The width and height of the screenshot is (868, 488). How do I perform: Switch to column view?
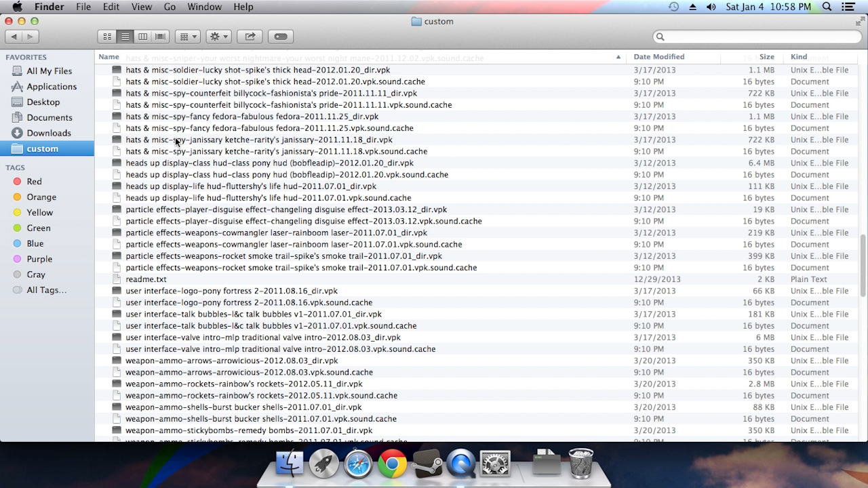(142, 37)
